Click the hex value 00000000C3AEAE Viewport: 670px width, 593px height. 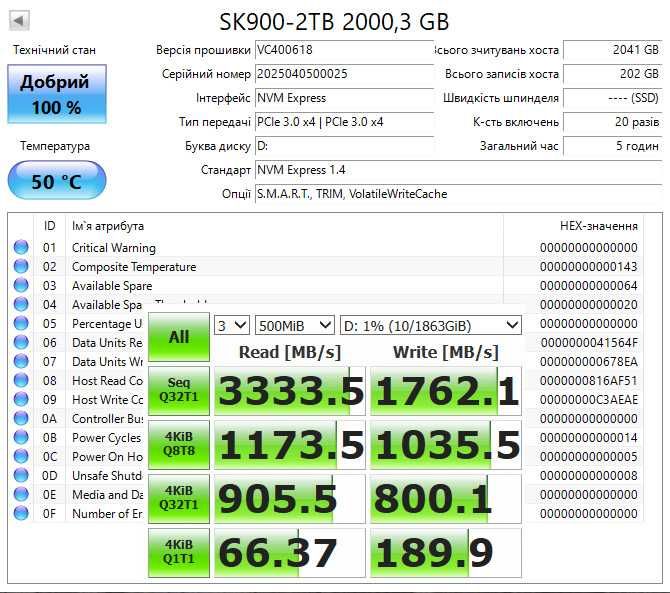(x=589, y=399)
